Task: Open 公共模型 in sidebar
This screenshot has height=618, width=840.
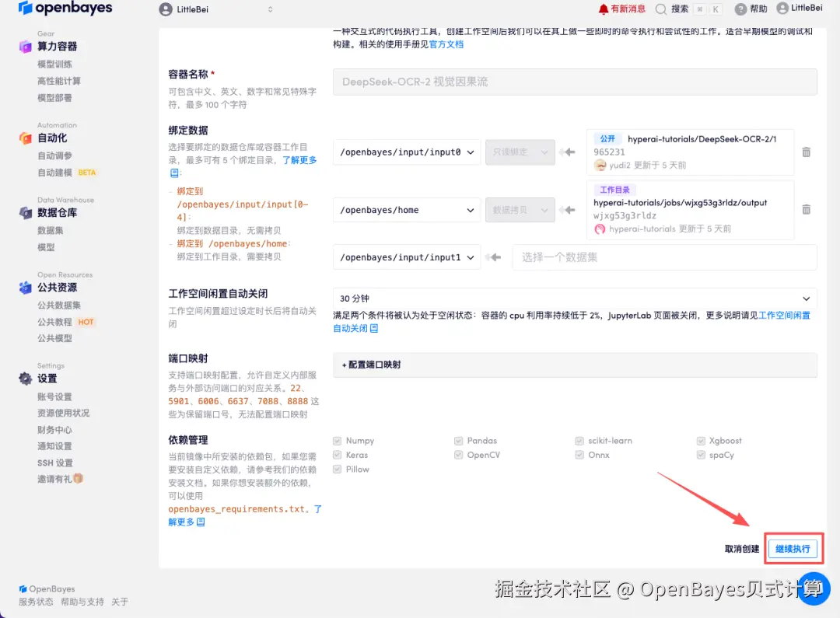Action: (54, 338)
